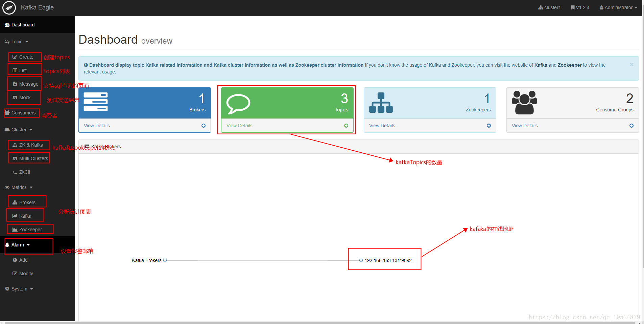644x324 pixels.
Task: Click the people icon on ConsumerGroups card
Action: point(524,102)
